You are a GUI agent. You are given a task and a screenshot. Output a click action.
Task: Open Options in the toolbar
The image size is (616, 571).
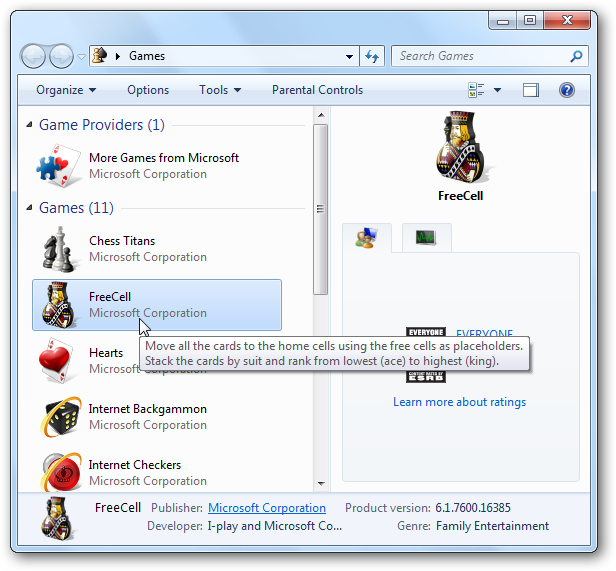[x=148, y=90]
